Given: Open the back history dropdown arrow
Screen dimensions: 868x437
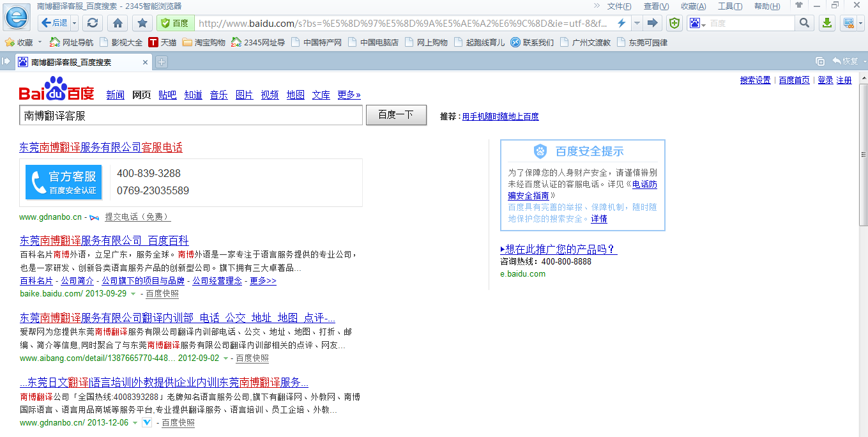Looking at the screenshot, I should pos(74,23).
